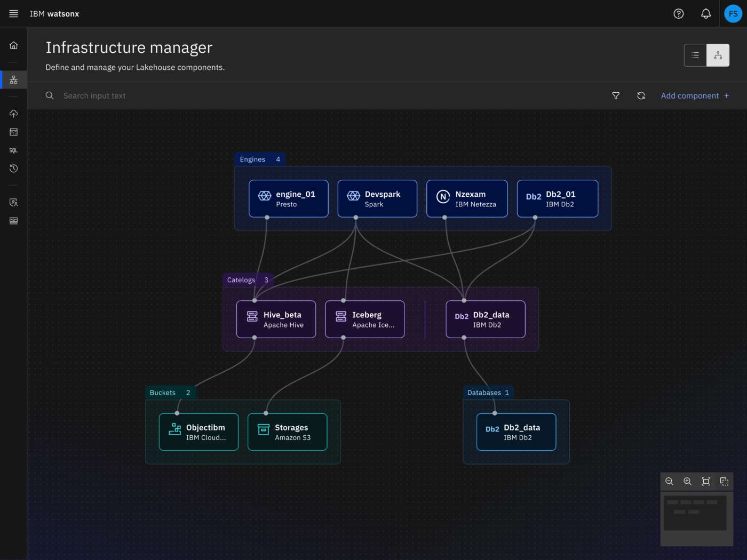Screen dimensions: 747x560
Task: Click the IBM watsonx product name
Action: pos(54,14)
